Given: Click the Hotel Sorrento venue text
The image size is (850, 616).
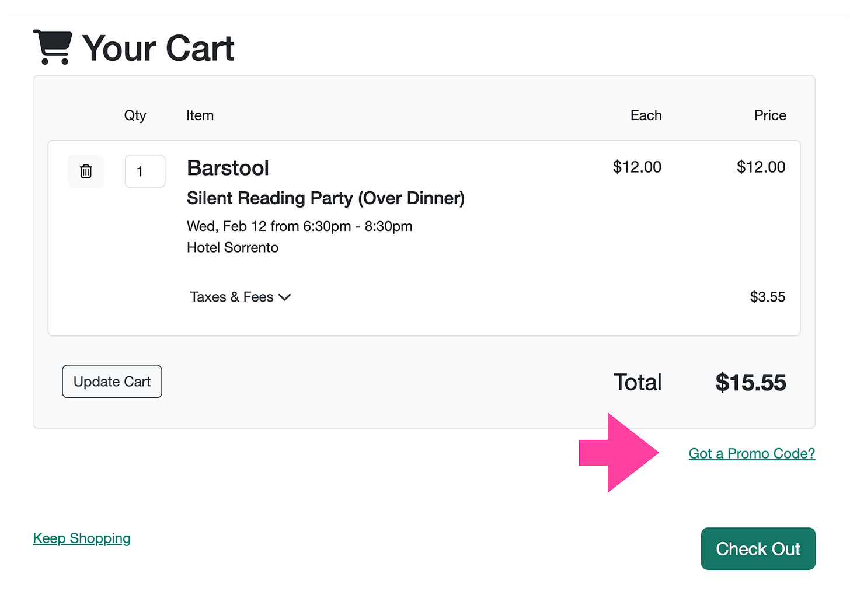Looking at the screenshot, I should [232, 247].
